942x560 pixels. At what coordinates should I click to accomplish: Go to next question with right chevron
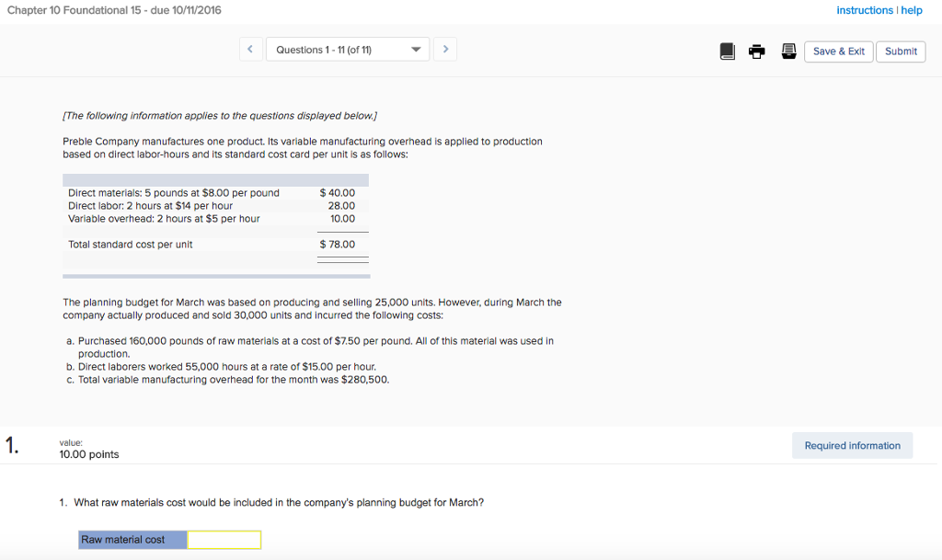(x=445, y=50)
